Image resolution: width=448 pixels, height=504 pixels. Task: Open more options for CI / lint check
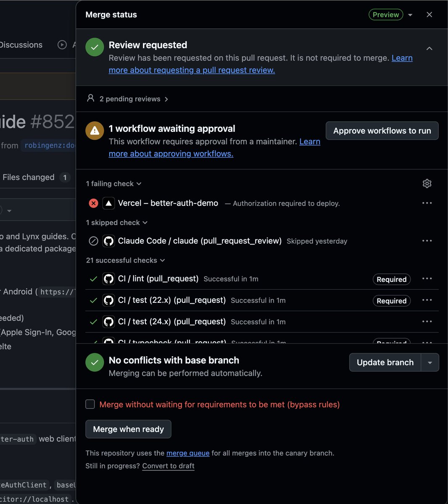[427, 278]
